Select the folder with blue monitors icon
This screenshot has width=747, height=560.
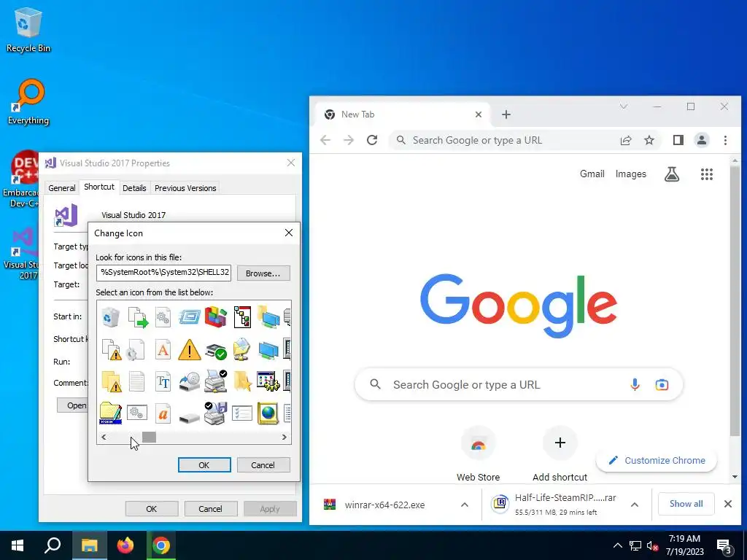click(x=268, y=317)
